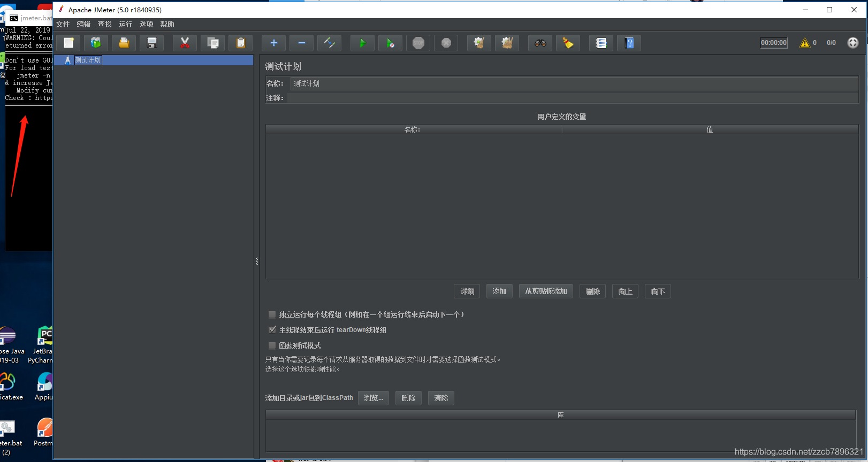This screenshot has width=868, height=462.
Task: Open Appium desktop shortcut icon
Action: coord(44,386)
